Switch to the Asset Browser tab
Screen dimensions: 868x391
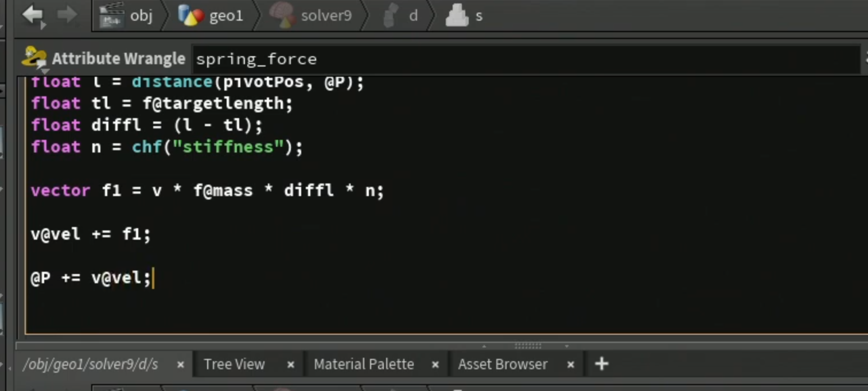click(x=503, y=364)
